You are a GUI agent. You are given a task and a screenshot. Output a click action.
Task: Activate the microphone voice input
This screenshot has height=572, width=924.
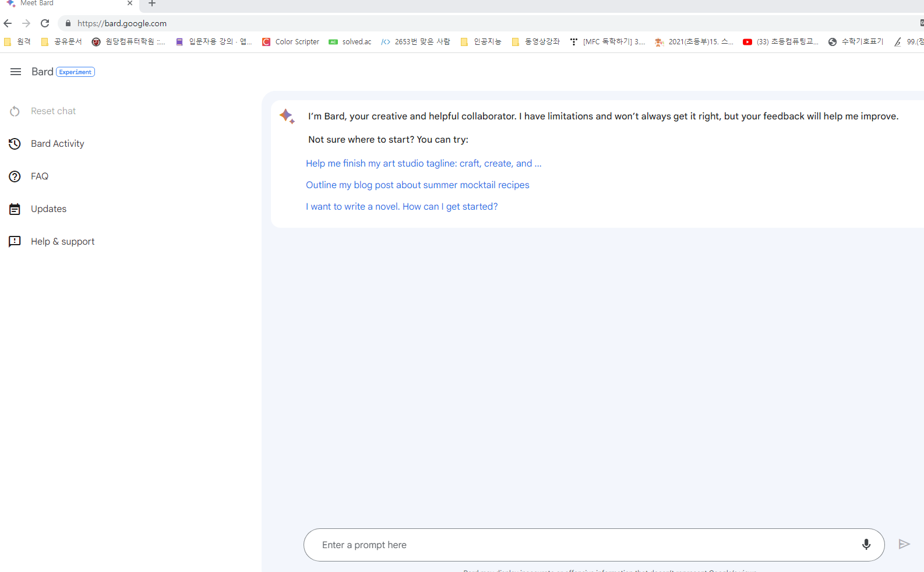coord(866,545)
